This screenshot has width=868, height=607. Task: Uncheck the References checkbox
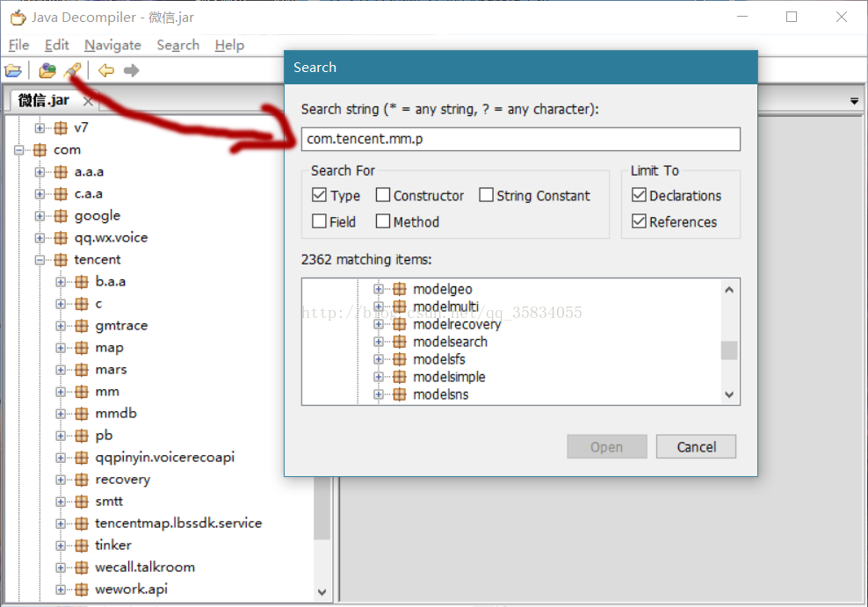pos(639,221)
